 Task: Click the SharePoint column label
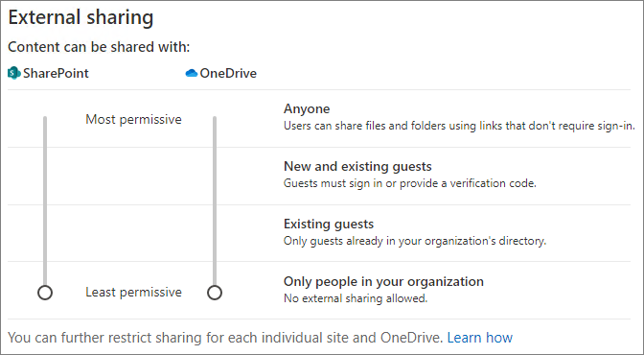click(x=56, y=73)
